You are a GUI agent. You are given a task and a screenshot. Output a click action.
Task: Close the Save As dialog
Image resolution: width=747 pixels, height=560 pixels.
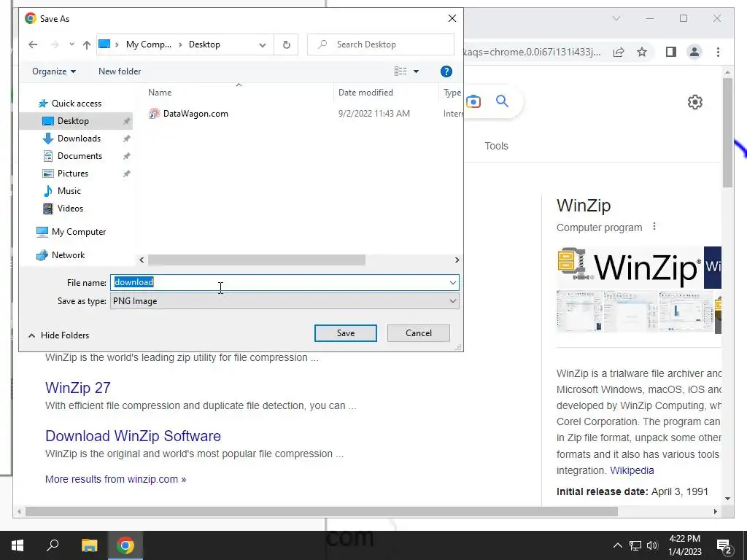point(452,18)
